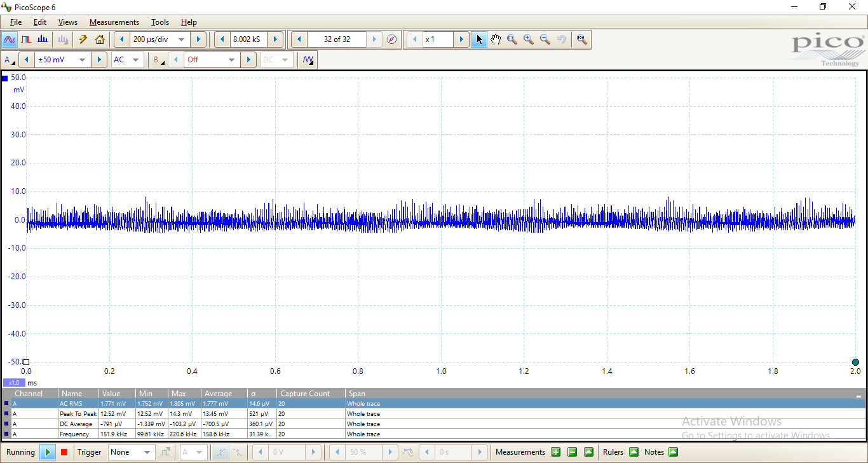Switch to Scope mode
The image size is (868, 463).
coord(10,39)
